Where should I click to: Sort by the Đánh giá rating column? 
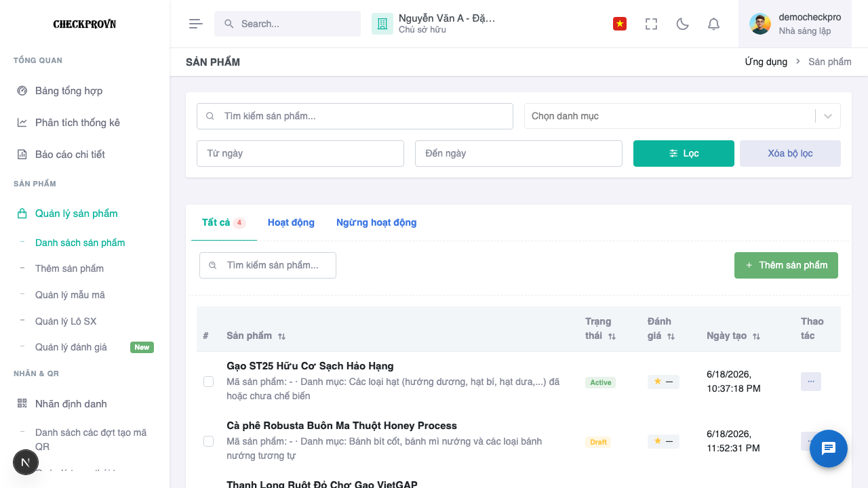[x=661, y=329]
